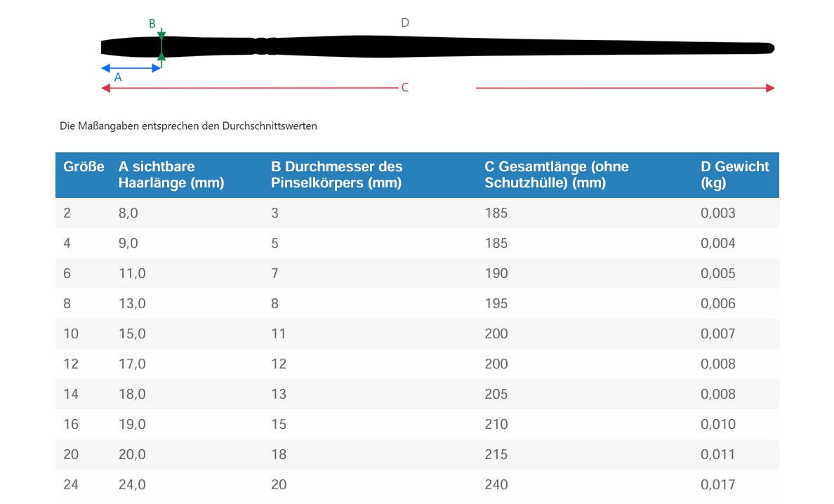Screen dimensions: 834x504
Task: Click the blue double-headed hair length arrow
Action: tap(131, 68)
